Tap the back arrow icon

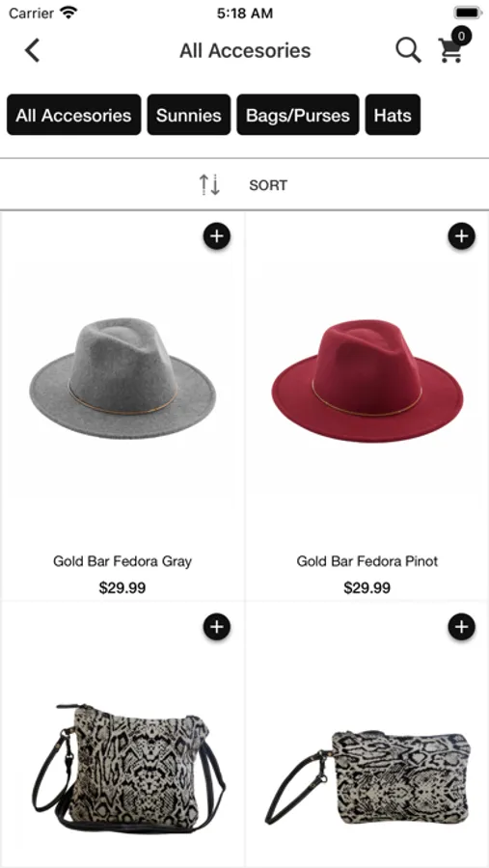[32, 50]
